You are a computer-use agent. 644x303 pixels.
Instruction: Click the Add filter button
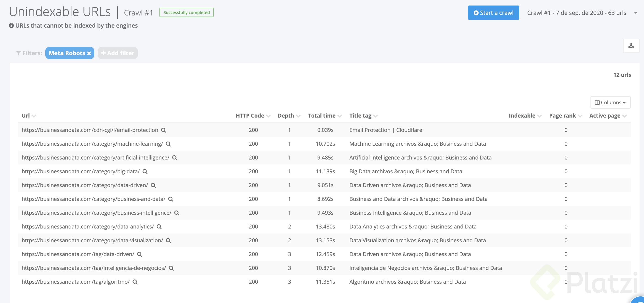pos(118,53)
